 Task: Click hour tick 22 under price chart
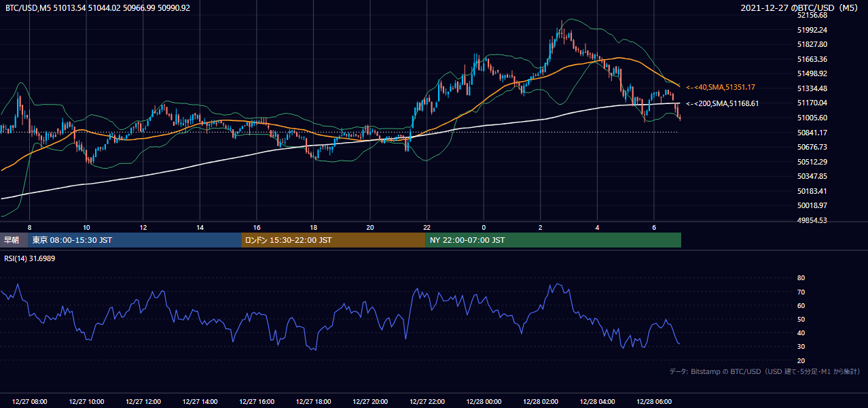[427, 226]
